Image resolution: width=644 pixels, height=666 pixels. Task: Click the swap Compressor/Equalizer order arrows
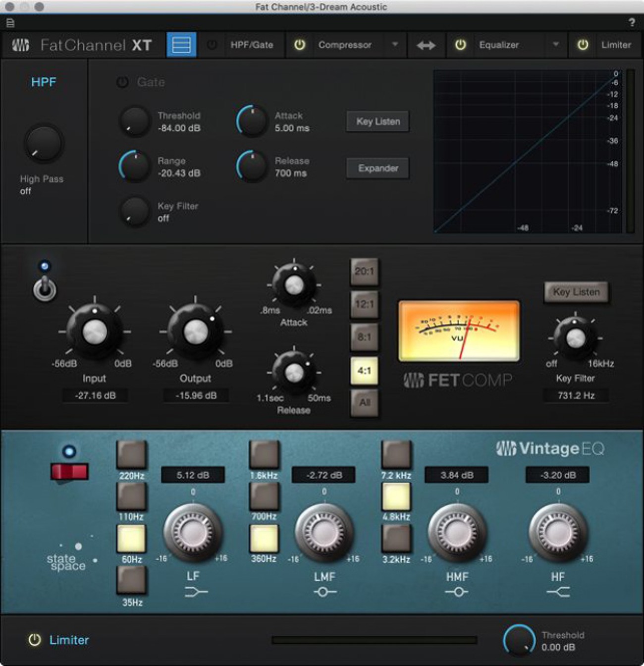tap(426, 45)
